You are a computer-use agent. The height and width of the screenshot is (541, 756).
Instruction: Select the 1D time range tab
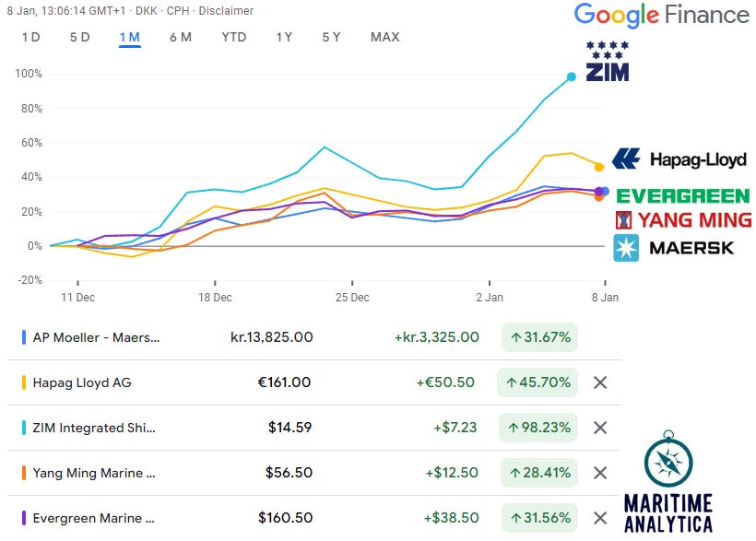pyautogui.click(x=30, y=37)
